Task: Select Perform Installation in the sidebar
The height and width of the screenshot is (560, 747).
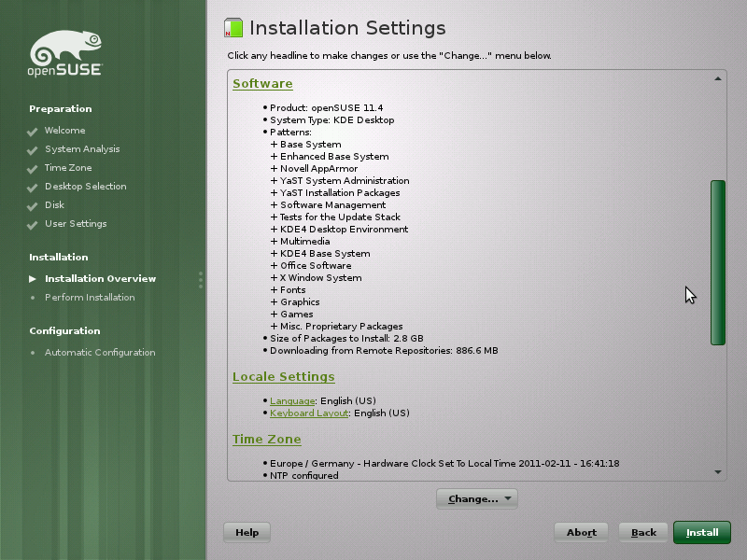Action: pyautogui.click(x=90, y=297)
